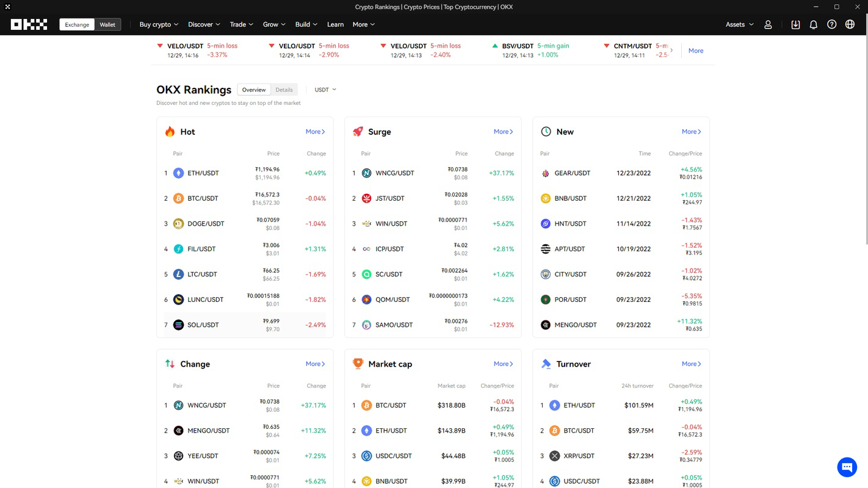The image size is (868, 488).
Task: Click the QOM/USDT row in Surge
Action: point(433,300)
